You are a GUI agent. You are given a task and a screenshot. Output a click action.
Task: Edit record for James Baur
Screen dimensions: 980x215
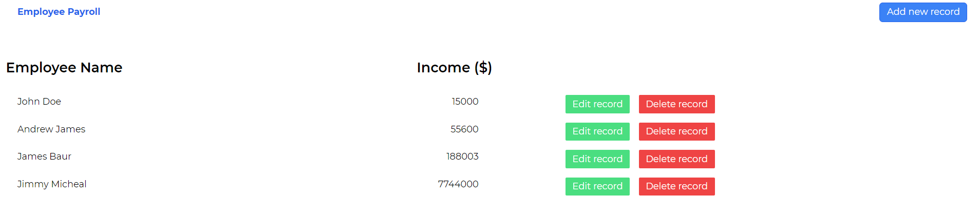point(597,159)
